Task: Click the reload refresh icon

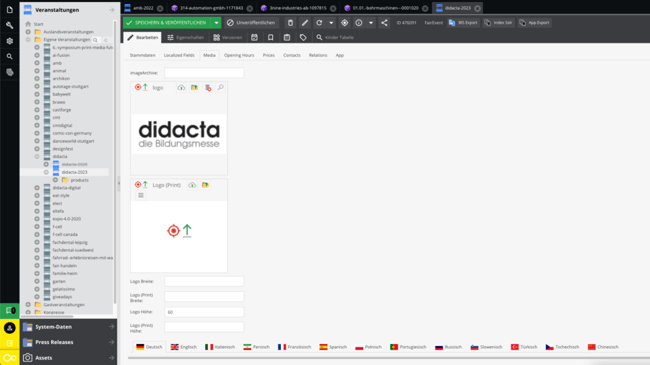Action: coord(319,23)
